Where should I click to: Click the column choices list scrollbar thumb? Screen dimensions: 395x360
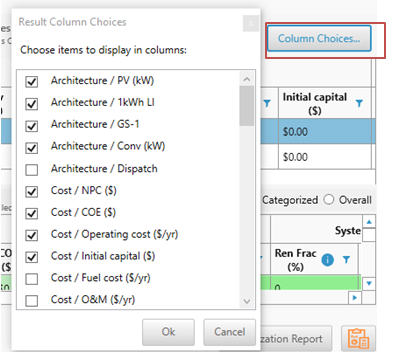coord(247,106)
